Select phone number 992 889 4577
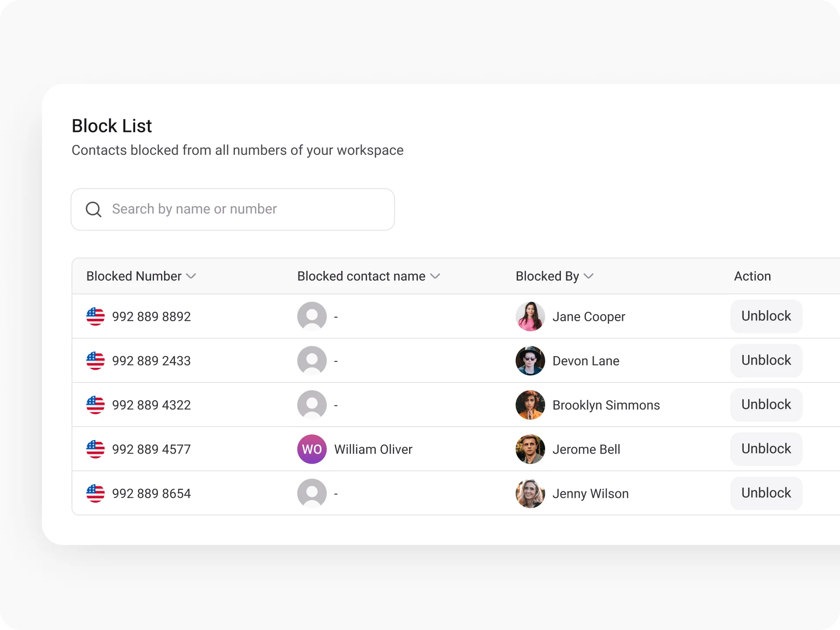This screenshot has width=840, height=630. (x=151, y=449)
